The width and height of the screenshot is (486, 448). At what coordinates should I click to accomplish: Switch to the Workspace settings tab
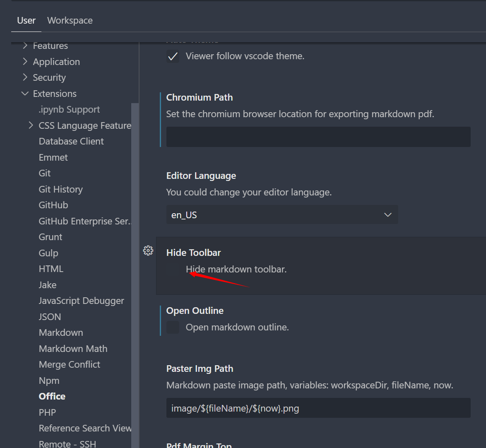(70, 20)
